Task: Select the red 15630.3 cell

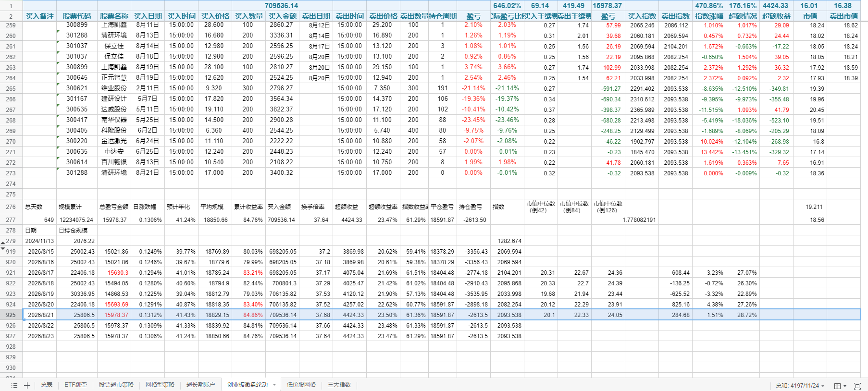Action: pyautogui.click(x=114, y=273)
